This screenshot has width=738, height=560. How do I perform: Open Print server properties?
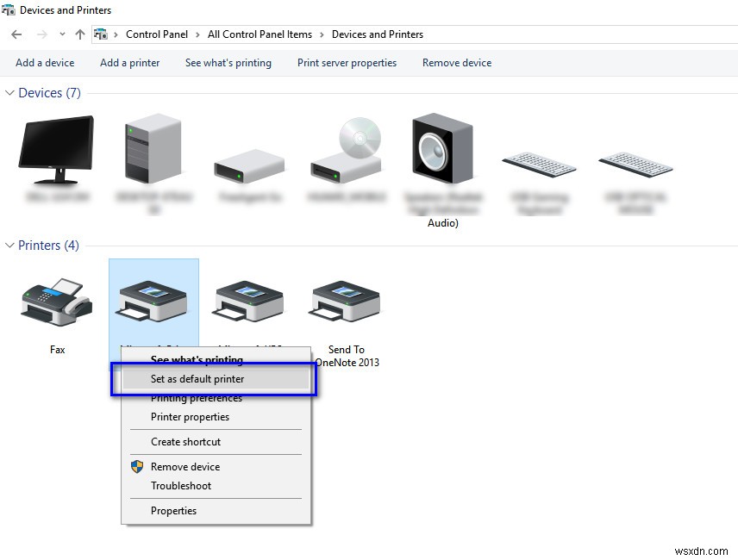tap(347, 63)
